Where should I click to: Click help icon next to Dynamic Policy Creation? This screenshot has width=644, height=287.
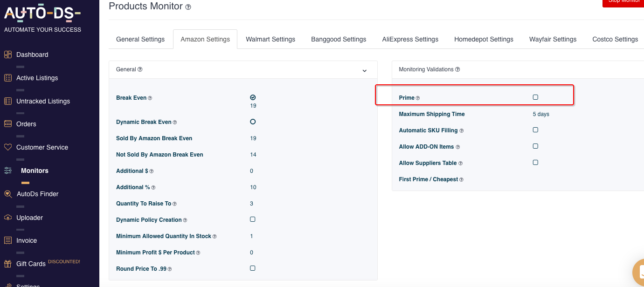coord(185,220)
